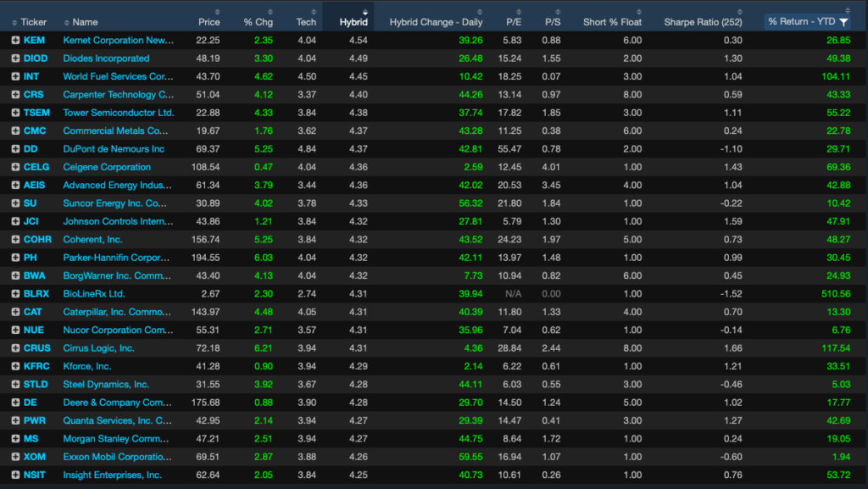Open Coherent, Inc. link
The height and width of the screenshot is (489, 868).
[x=92, y=240]
